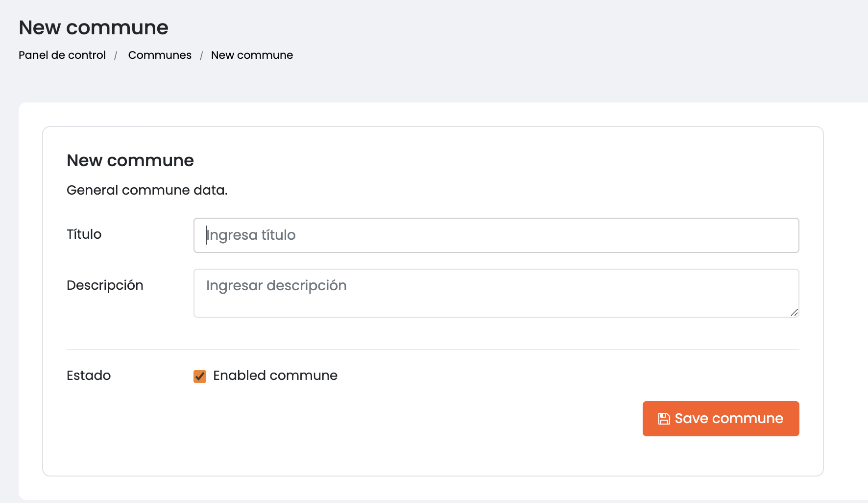Click the Título field label
Screen dimensions: 868x503
click(x=84, y=234)
